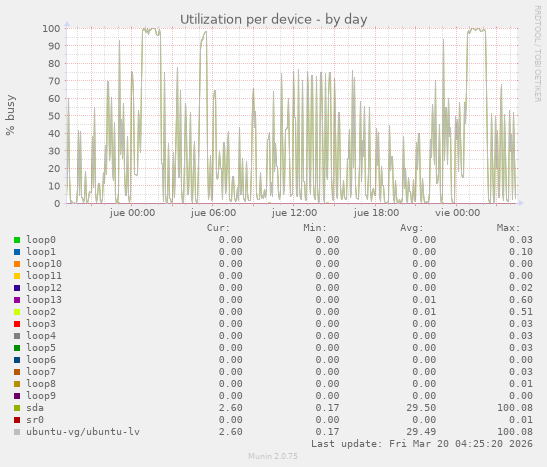Click the 'jue 06:00' time axis label
The image size is (547, 467).
coord(213,213)
